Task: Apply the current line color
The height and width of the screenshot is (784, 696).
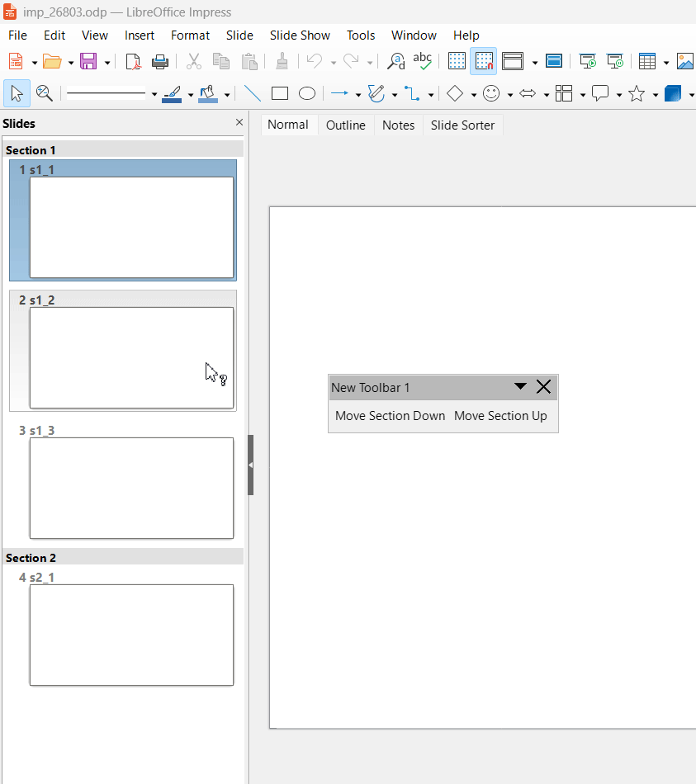Action: [172, 94]
